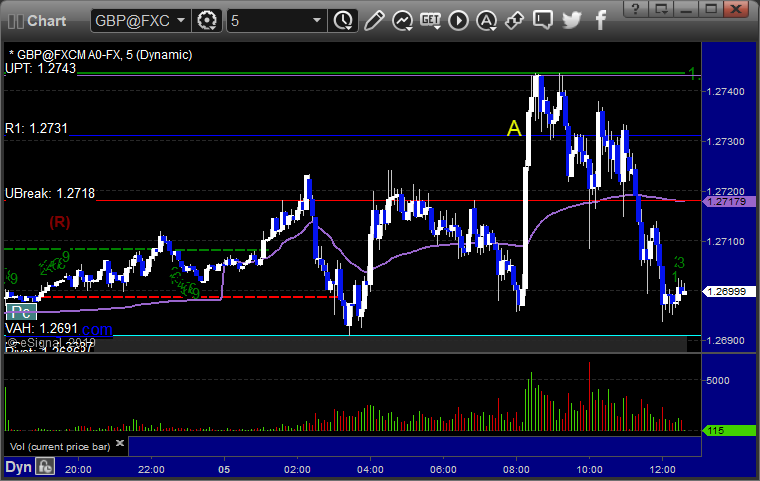This screenshot has height=481, width=760.
Task: Open the studies chart-line icon
Action: pyautogui.click(x=402, y=21)
